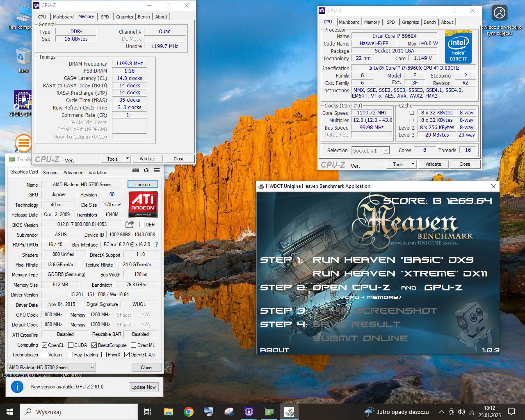Click the volume speaker tray icon
The image size is (525, 420).
(x=461, y=412)
